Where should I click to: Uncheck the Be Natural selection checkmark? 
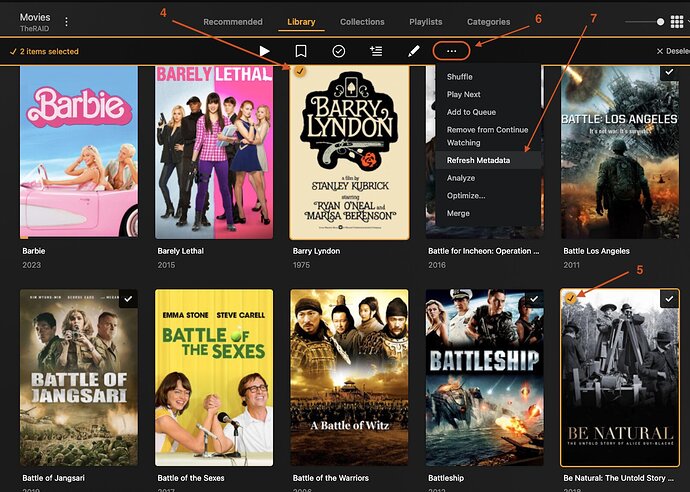tap(571, 298)
